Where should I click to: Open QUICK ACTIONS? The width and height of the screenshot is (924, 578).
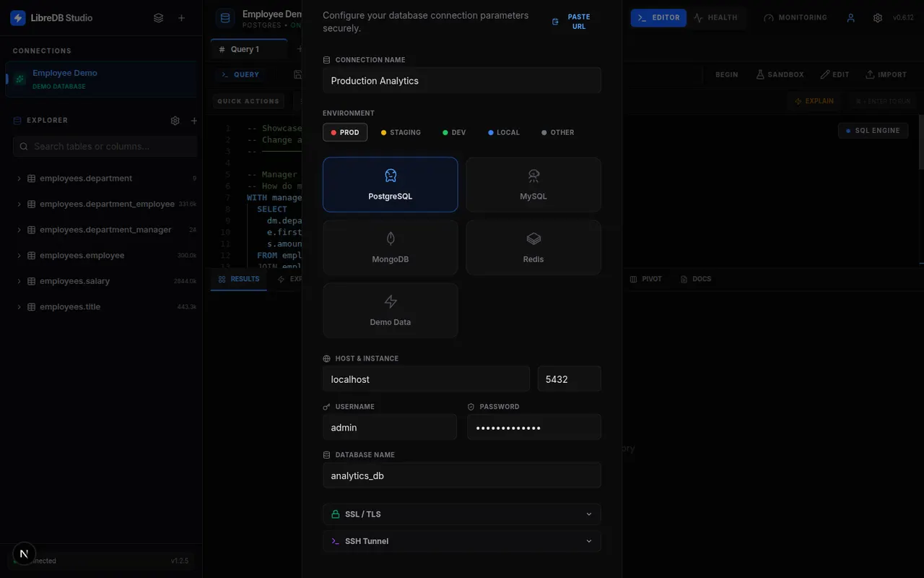(248, 101)
